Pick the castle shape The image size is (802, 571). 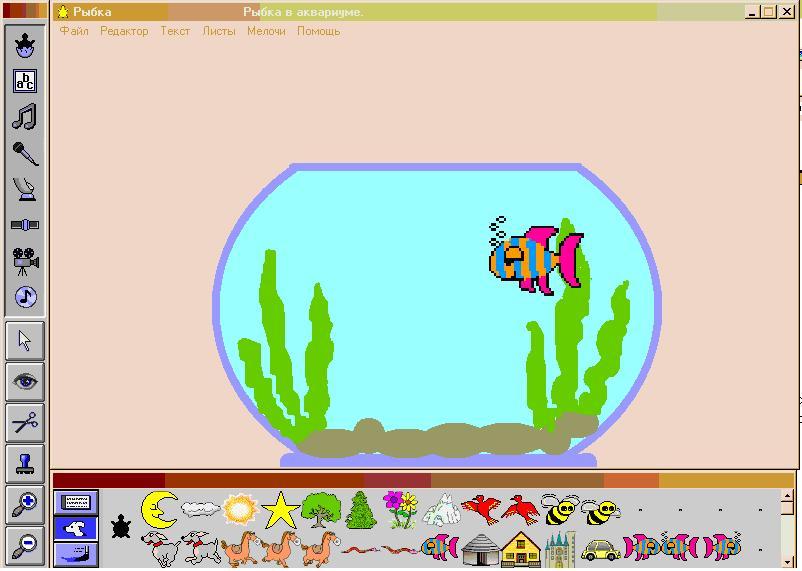point(560,550)
